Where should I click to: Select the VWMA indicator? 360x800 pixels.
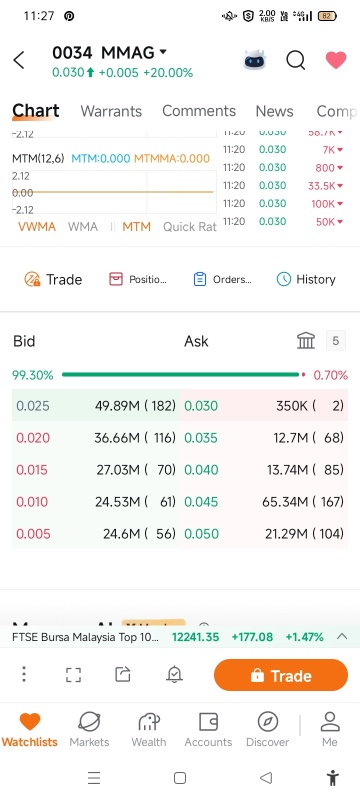(x=37, y=227)
